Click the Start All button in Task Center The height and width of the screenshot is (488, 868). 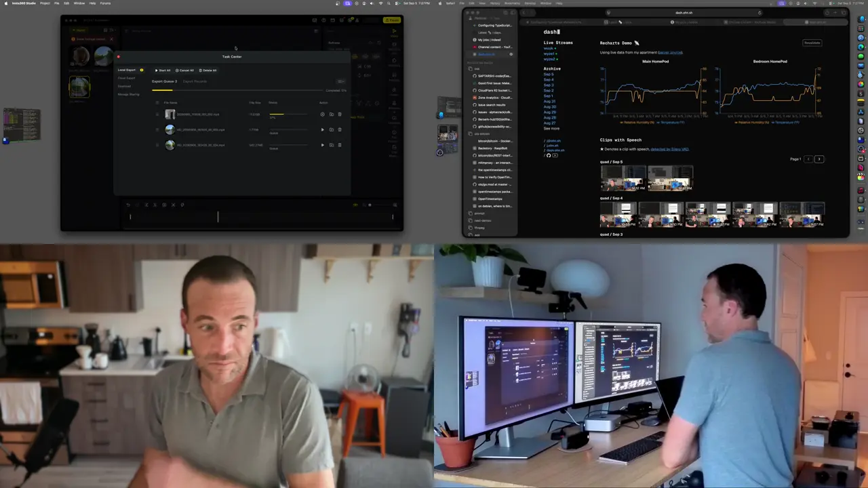tap(163, 70)
